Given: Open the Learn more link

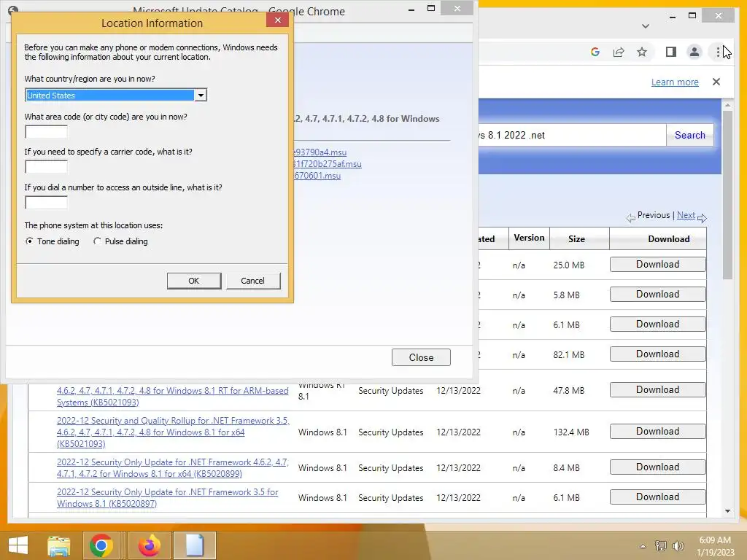Looking at the screenshot, I should click(675, 82).
